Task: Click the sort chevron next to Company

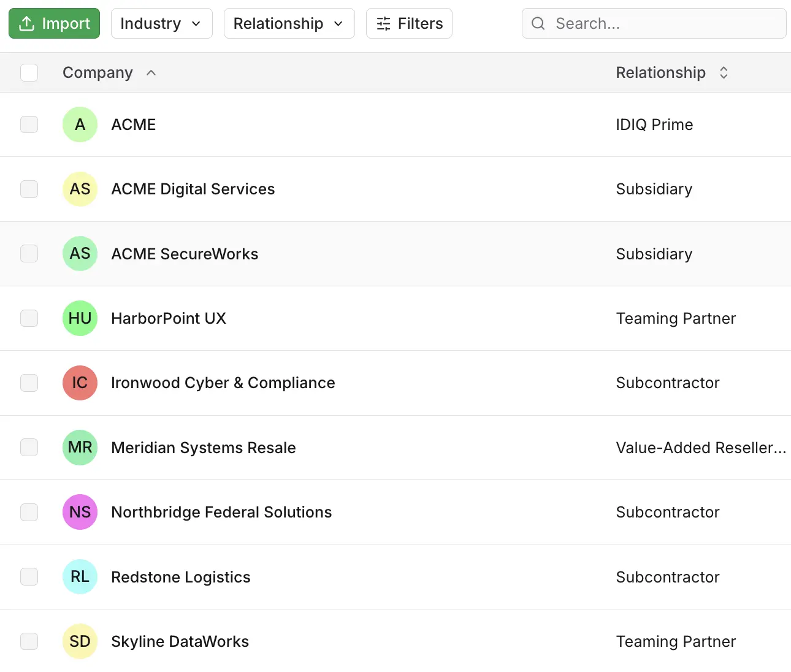Action: [151, 72]
